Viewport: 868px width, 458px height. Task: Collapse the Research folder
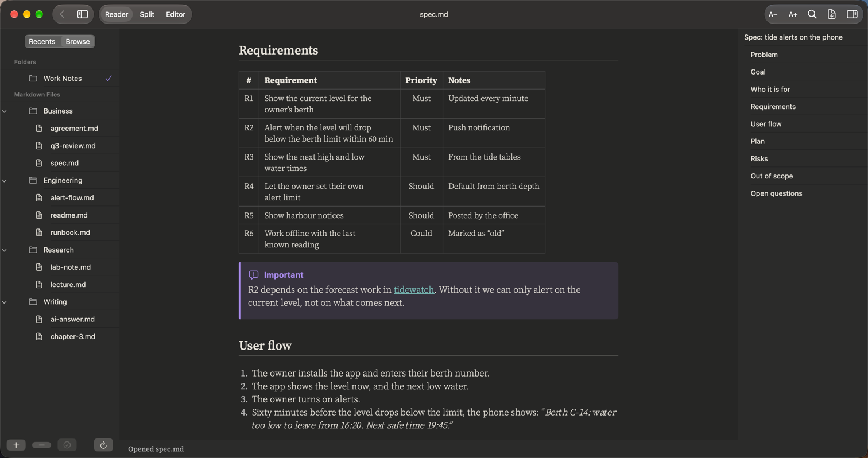[5, 250]
